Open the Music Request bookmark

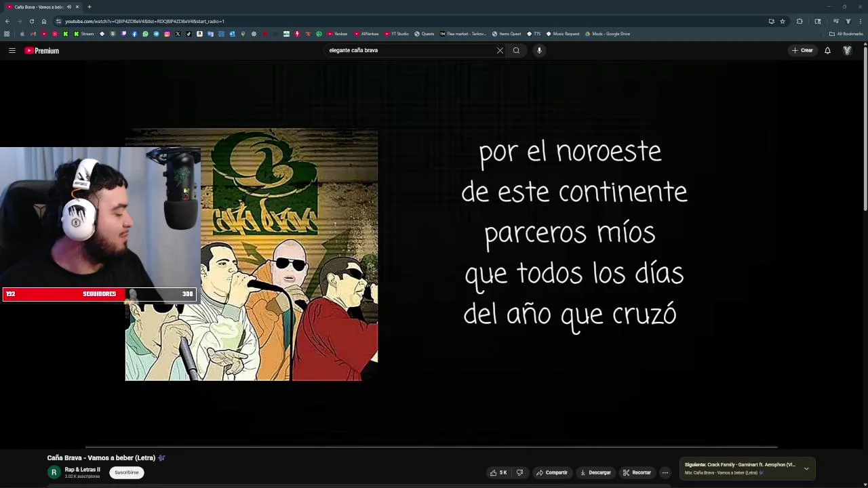click(x=563, y=34)
